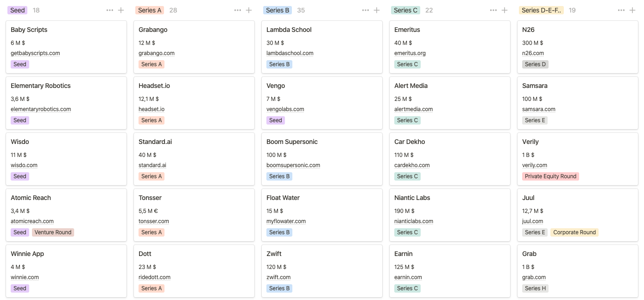This screenshot has width=644, height=300.
Task: Add a new card to Series B column
Action: click(377, 10)
